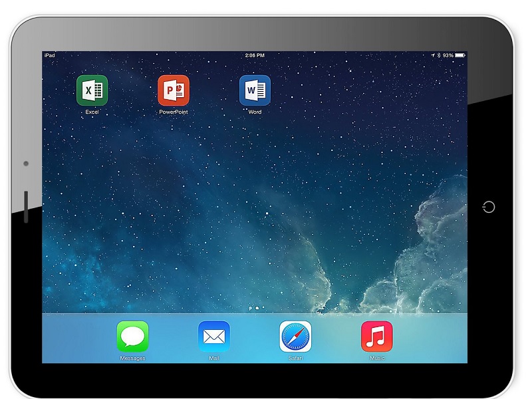Tap the Bluetooth icon in the status bar

click(438, 55)
